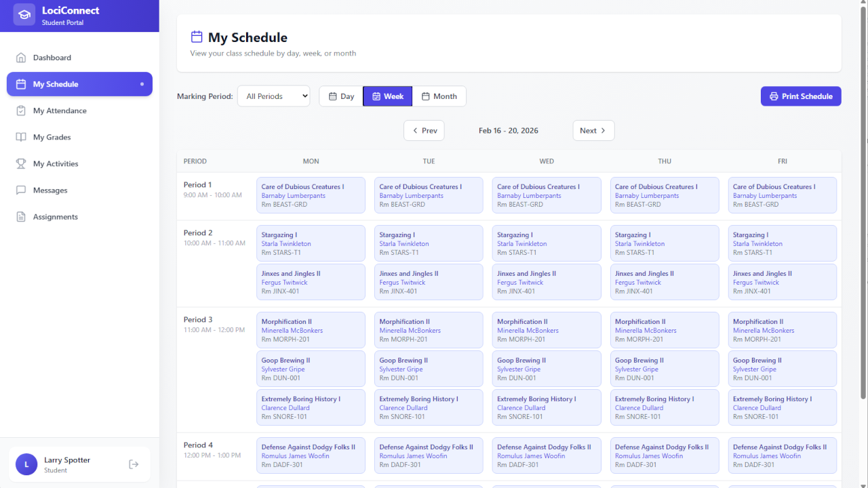
Task: Advance to next week with Next
Action: [593, 131]
